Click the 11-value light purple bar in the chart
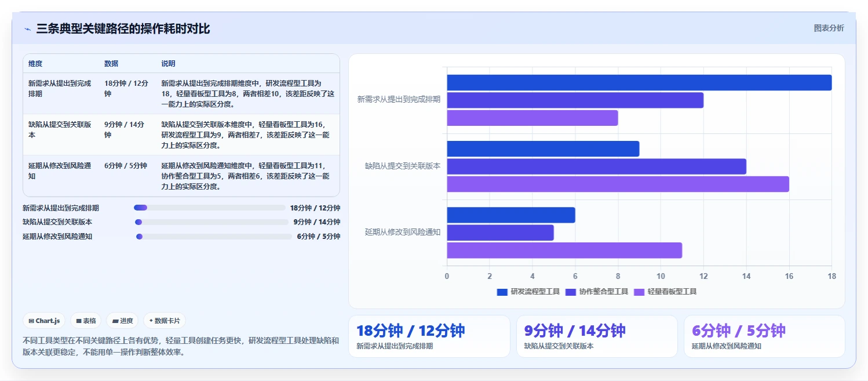Viewport: 868px width, 381px height. (x=564, y=251)
